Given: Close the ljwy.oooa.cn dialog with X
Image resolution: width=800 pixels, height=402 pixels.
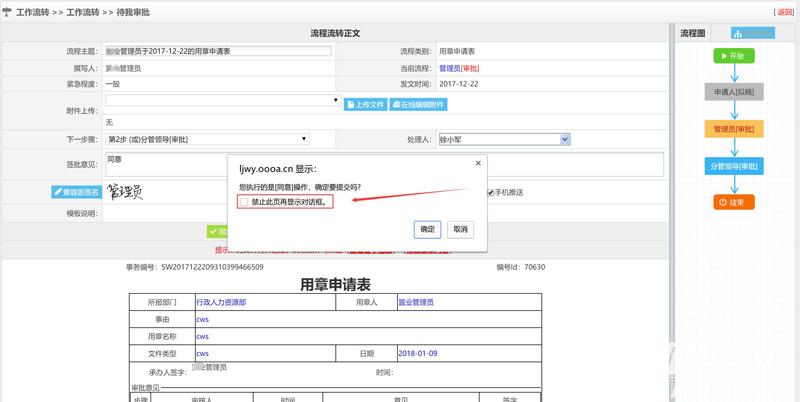Looking at the screenshot, I should pyautogui.click(x=477, y=163).
